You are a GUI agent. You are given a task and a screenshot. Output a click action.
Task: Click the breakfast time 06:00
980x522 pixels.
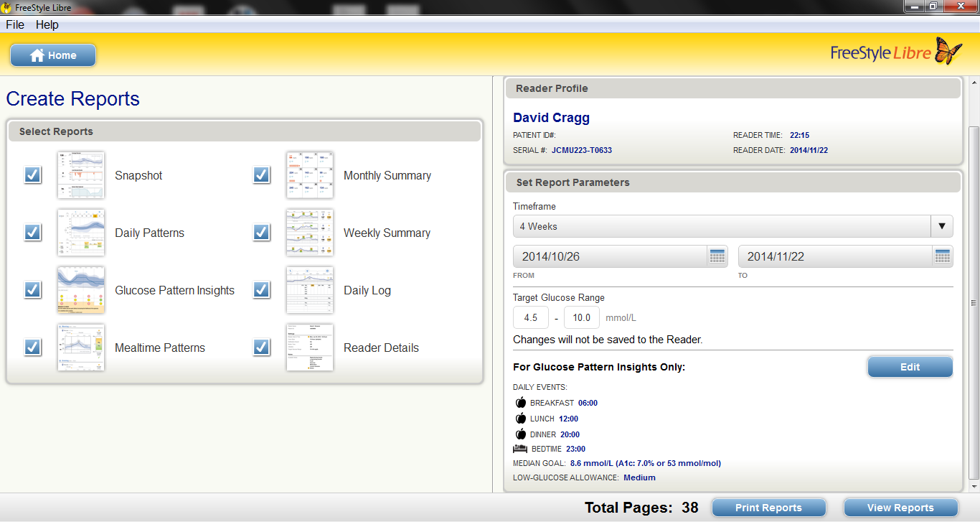click(588, 403)
